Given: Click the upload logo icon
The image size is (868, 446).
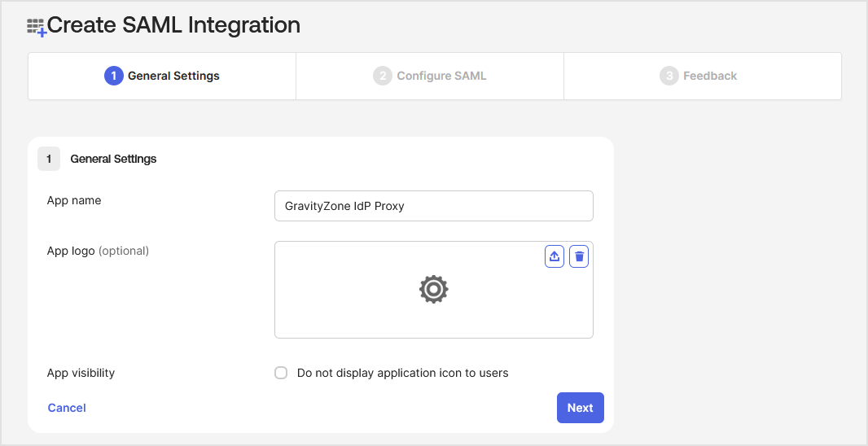Looking at the screenshot, I should pyautogui.click(x=555, y=256).
